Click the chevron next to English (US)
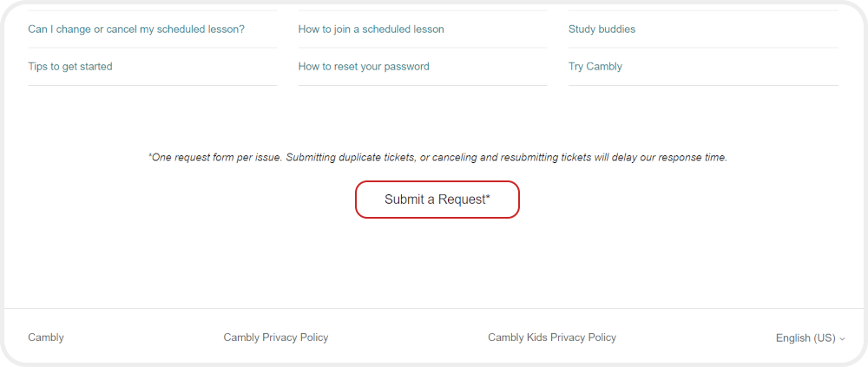 coord(842,338)
